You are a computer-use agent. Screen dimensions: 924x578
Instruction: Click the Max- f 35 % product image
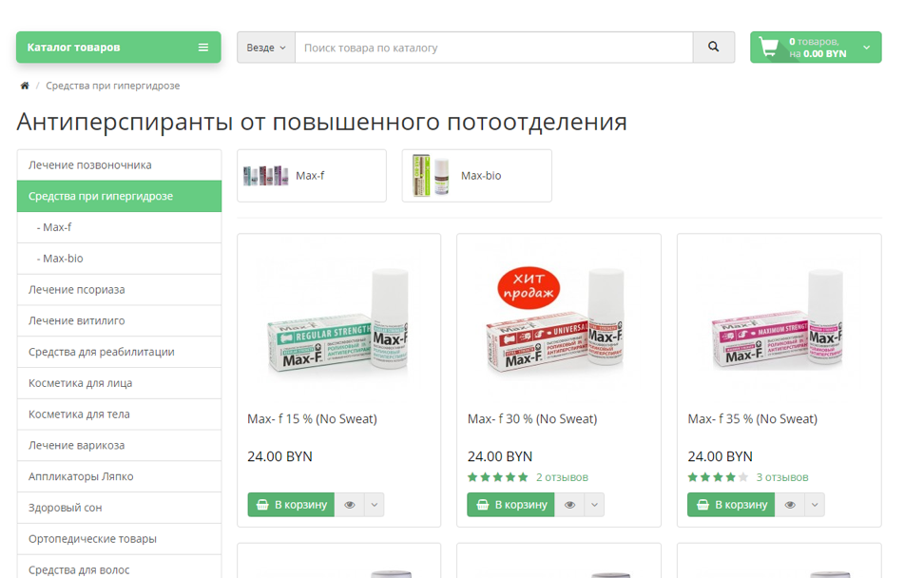point(780,321)
